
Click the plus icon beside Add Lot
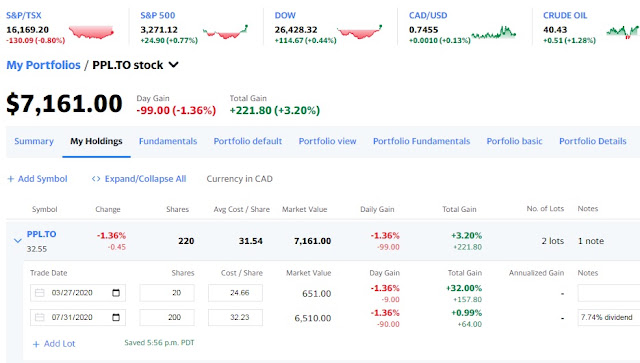click(x=36, y=344)
